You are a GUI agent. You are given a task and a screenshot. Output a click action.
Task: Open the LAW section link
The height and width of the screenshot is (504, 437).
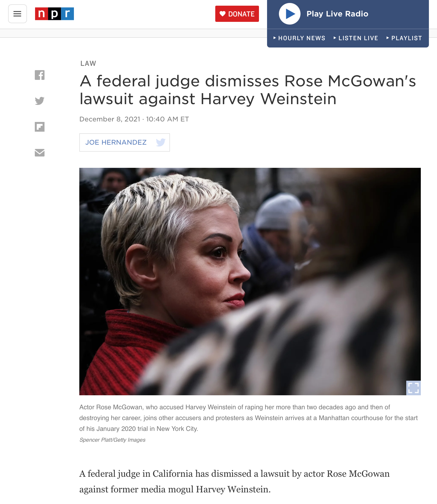tap(88, 63)
